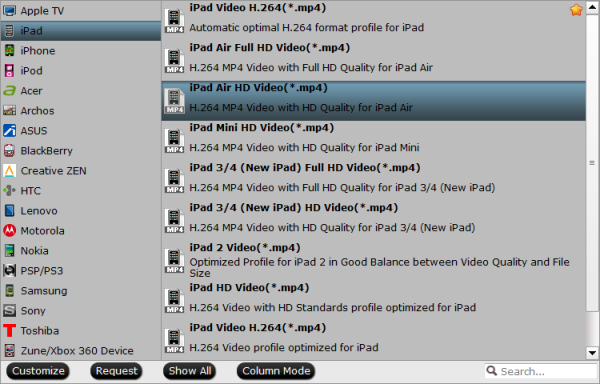Click the HTC brand icon
The height and width of the screenshot is (384, 600).
pos(10,190)
